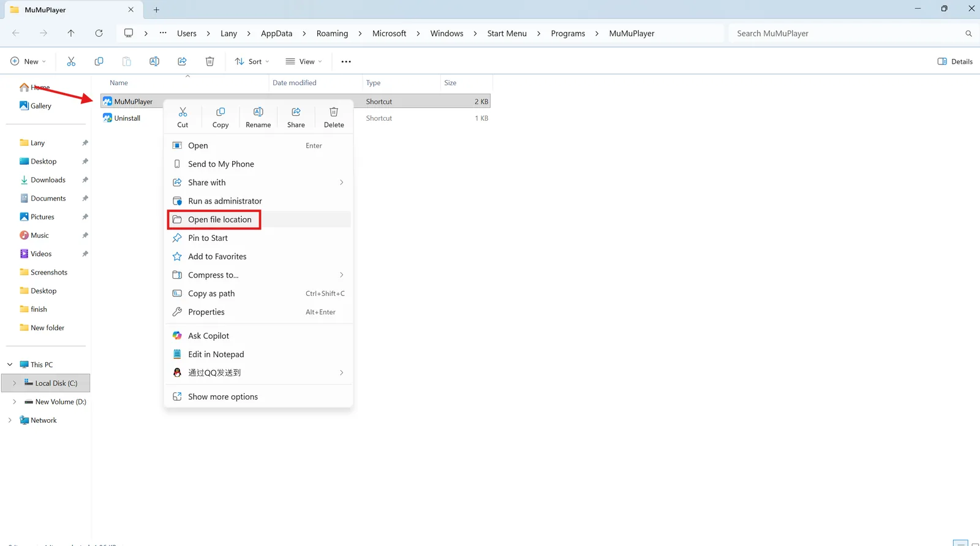Choose Copy as path

point(258,294)
